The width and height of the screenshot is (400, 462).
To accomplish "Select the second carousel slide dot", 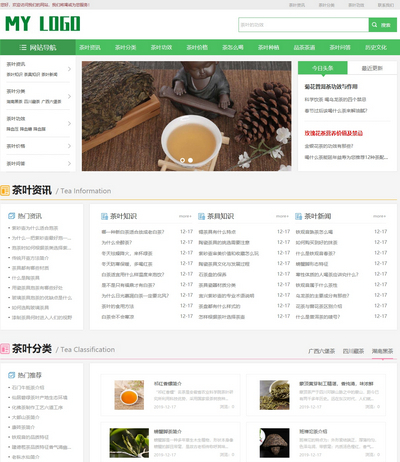I will (x=190, y=160).
